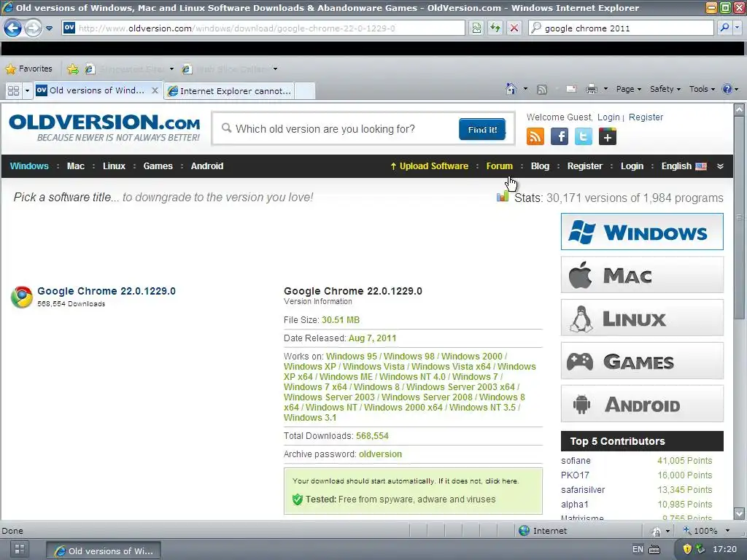Screen dimensions: 747x560
Task: Open the English language selector
Action: tap(684, 166)
